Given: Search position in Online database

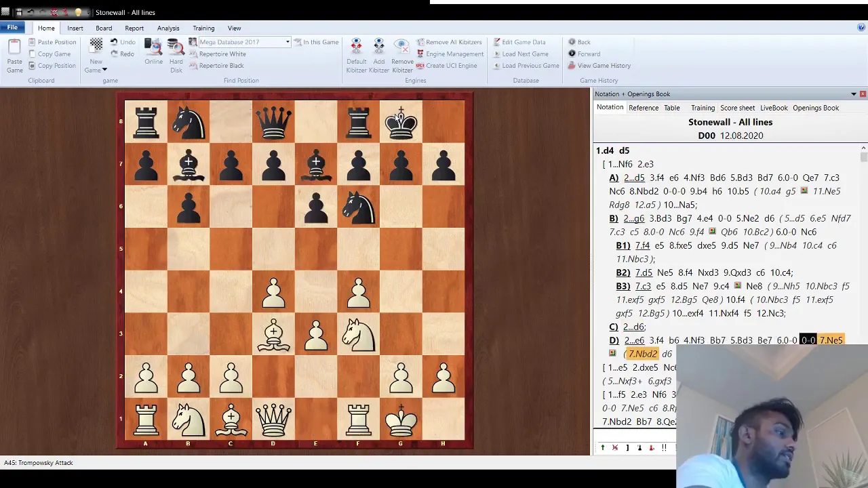Looking at the screenshot, I should coord(153,52).
